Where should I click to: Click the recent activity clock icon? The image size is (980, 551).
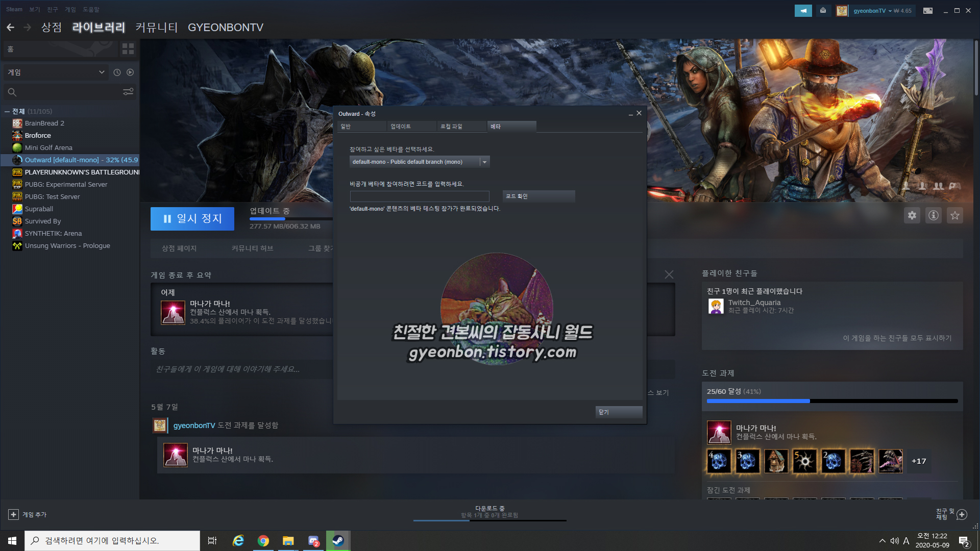pos(117,72)
